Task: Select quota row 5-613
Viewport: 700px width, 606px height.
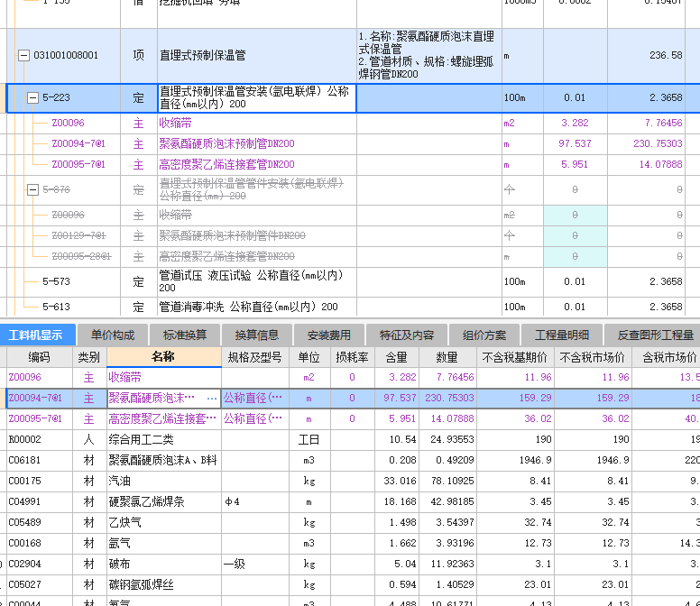Action: click(x=353, y=307)
